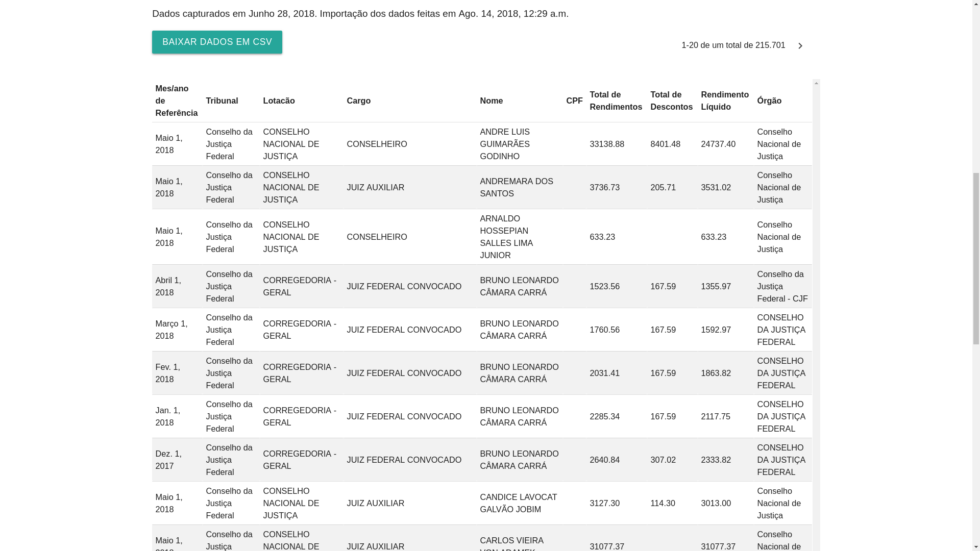Click the next page chevron arrow
Image resolution: width=980 pixels, height=551 pixels.
[x=800, y=46]
